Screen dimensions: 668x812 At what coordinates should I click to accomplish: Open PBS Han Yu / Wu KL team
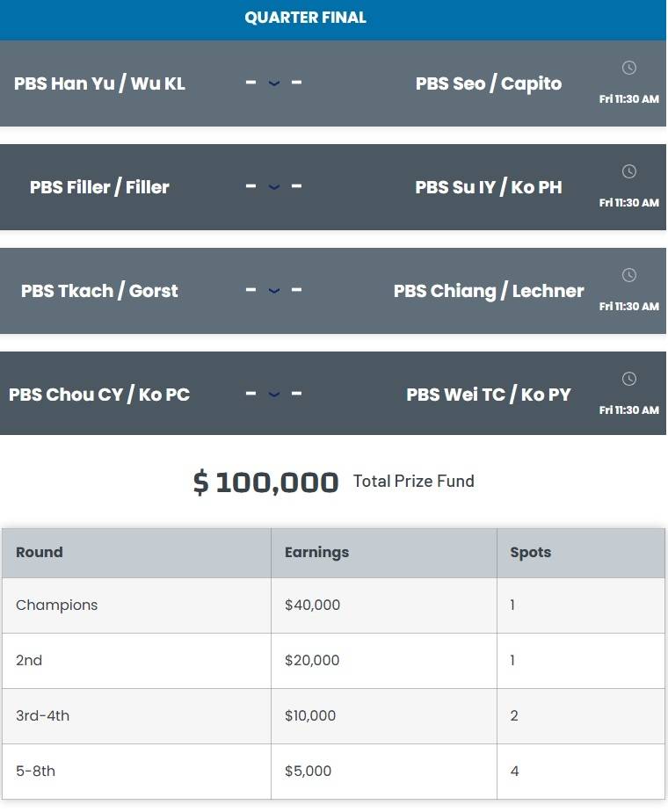pos(99,84)
